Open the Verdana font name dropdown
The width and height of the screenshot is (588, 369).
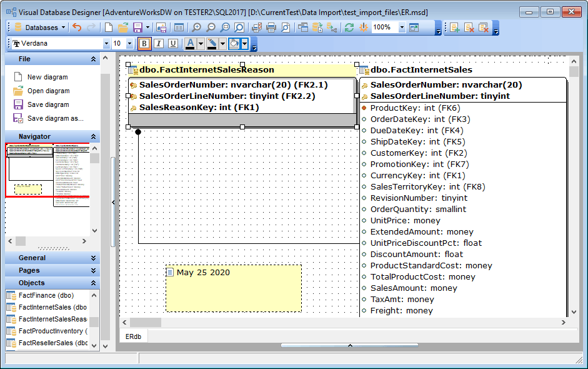click(106, 44)
